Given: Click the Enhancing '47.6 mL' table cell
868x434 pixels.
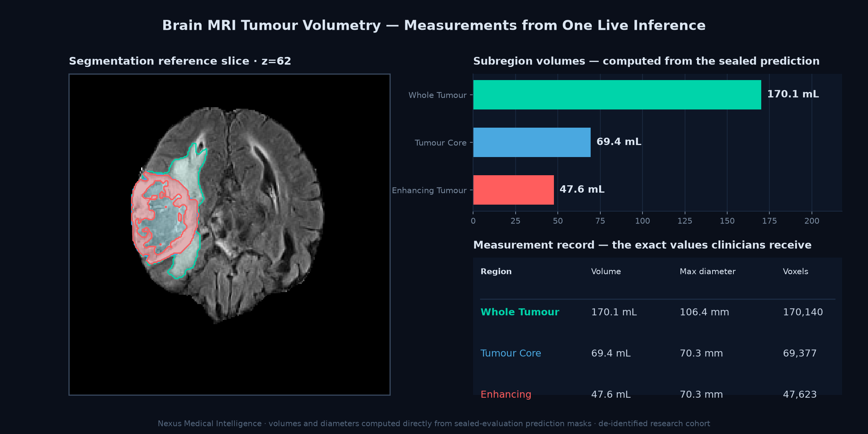Looking at the screenshot, I should (x=611, y=395).
